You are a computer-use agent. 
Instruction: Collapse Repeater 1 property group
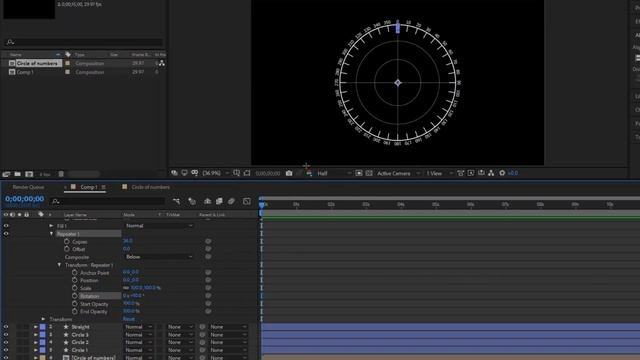click(51, 233)
